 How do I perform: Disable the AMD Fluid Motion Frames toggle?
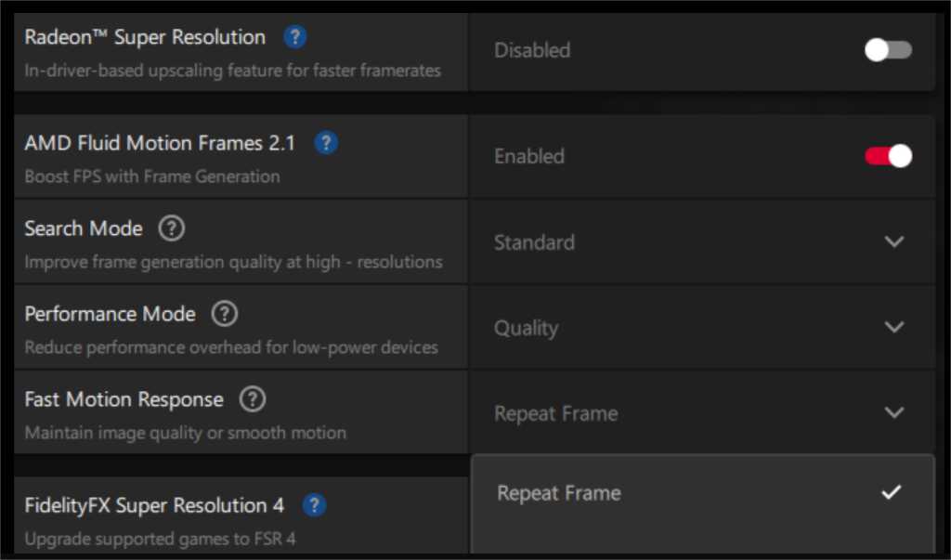888,156
